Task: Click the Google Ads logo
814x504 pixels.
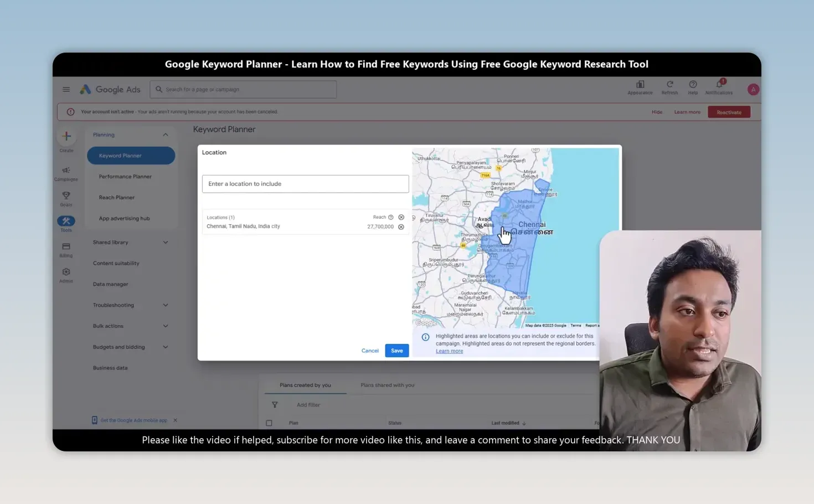Action: coord(110,89)
